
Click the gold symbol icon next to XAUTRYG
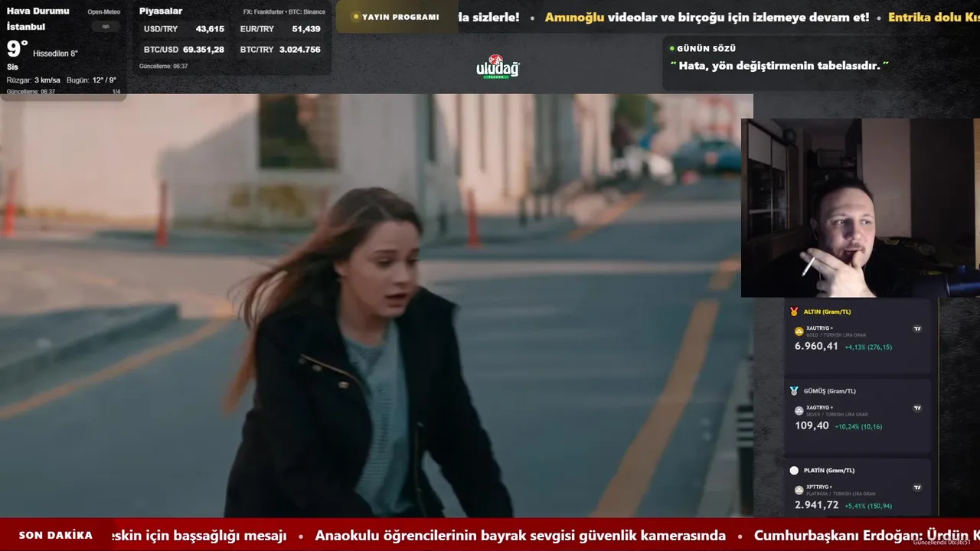tap(799, 331)
